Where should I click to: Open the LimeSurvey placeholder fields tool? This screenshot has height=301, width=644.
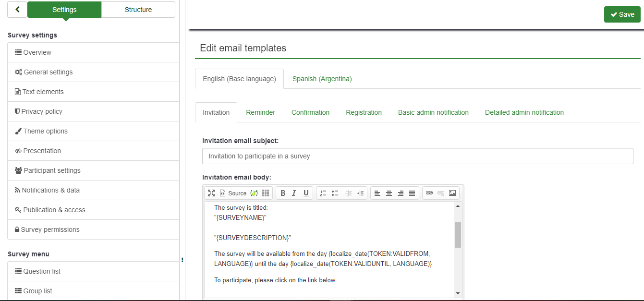[x=254, y=193]
